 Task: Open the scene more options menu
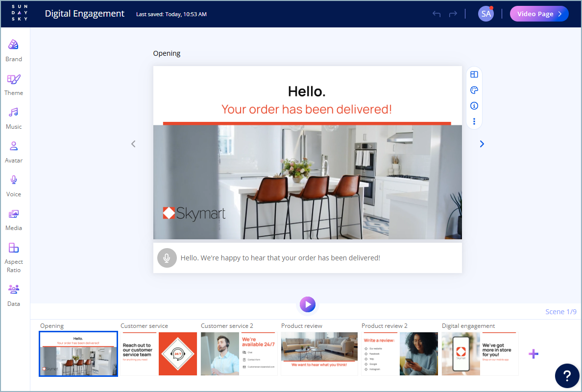(474, 121)
